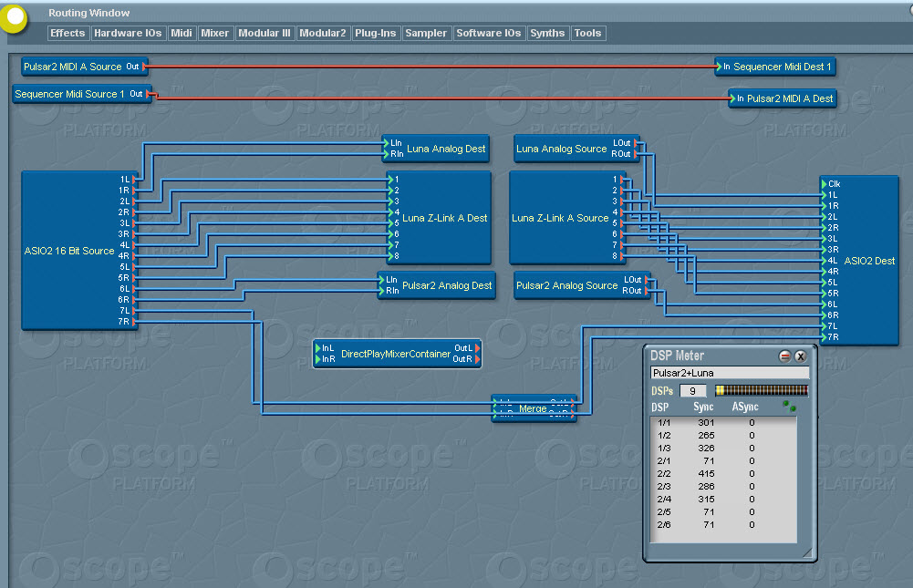Click the yellow circle icon at top-left
Viewport: 913px width, 588px height.
coord(13,16)
